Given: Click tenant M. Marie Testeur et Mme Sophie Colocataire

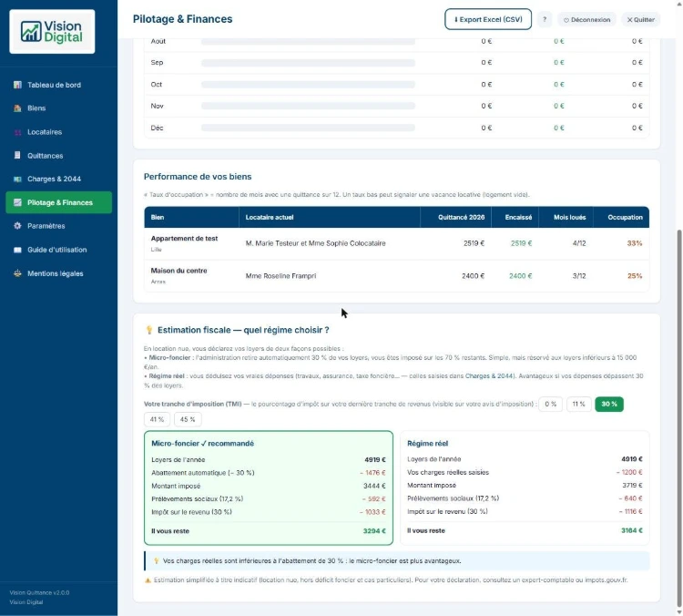Looking at the screenshot, I should [x=315, y=243].
